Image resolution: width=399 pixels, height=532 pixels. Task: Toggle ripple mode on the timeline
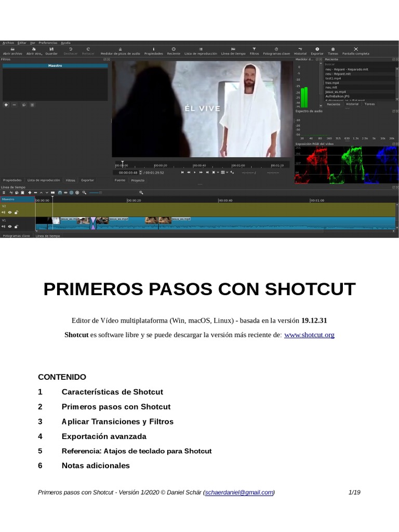pos(72,193)
